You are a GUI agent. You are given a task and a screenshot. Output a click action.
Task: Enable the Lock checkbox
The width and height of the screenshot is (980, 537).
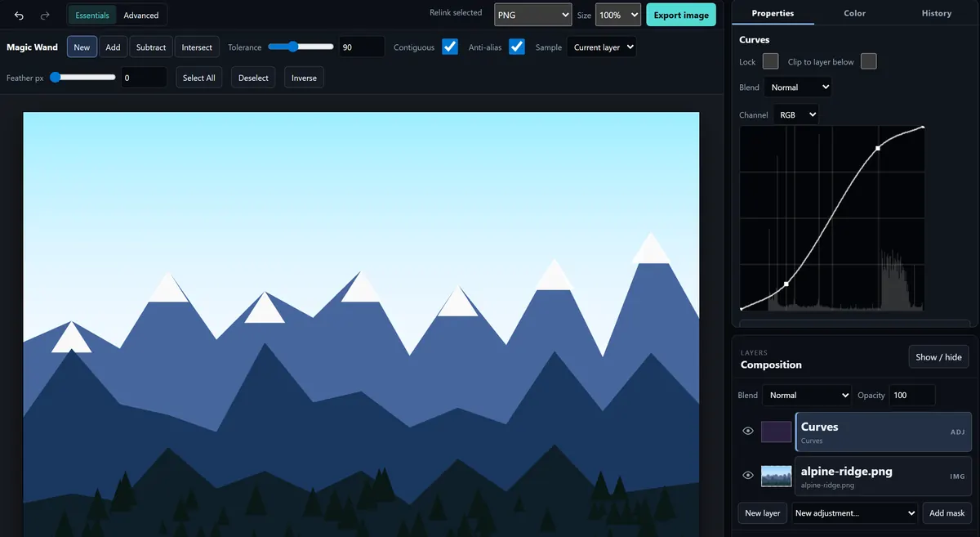[x=770, y=61]
